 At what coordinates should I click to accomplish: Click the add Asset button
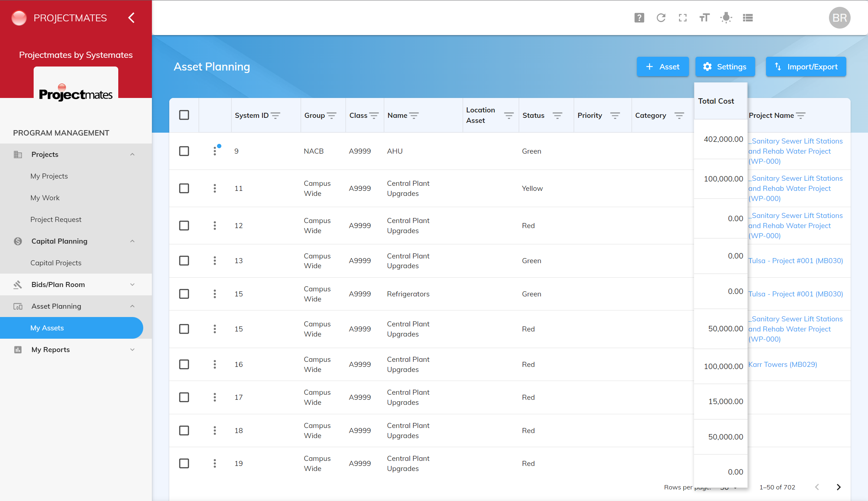tap(663, 67)
